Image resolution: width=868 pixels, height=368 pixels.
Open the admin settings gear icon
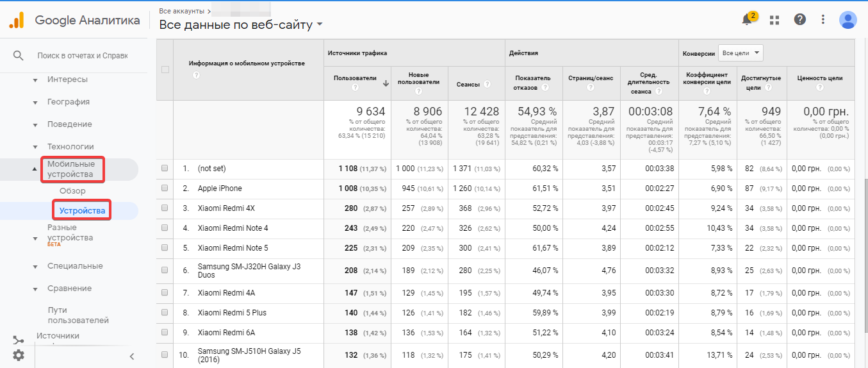tap(19, 355)
